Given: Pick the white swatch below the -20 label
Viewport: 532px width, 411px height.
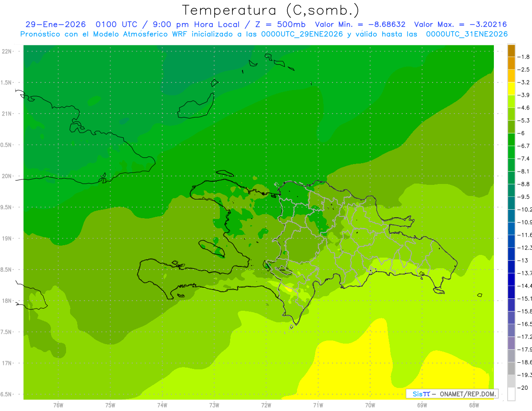Looking at the screenshot, I should [x=511, y=394].
